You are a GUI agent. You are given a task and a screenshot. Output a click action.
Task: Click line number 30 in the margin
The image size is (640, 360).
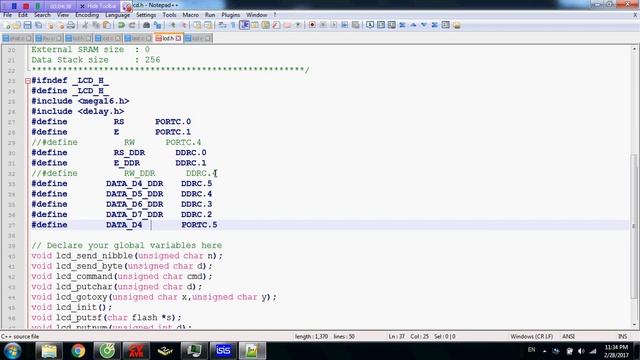pyautogui.click(x=12, y=153)
